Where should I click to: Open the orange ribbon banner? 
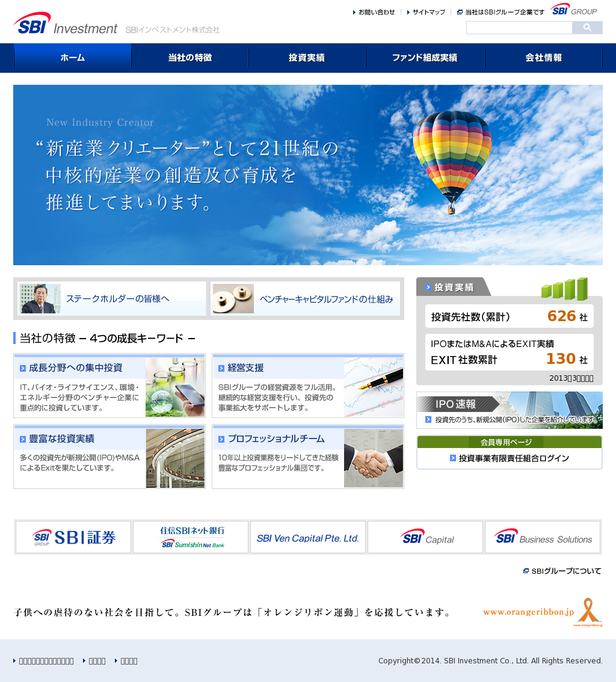click(542, 612)
